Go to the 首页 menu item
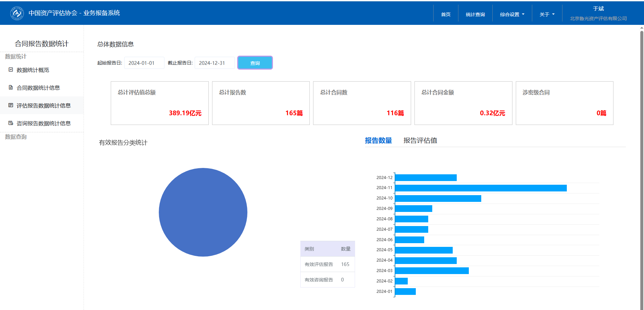This screenshot has height=310, width=644. point(446,14)
